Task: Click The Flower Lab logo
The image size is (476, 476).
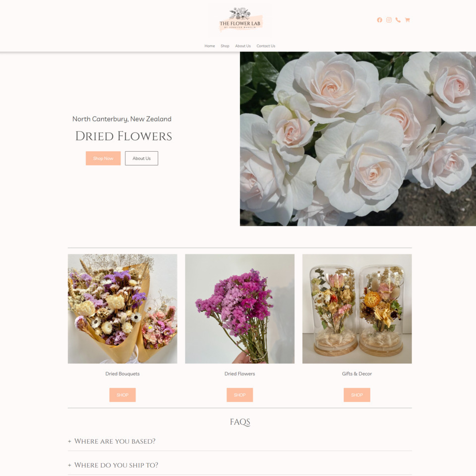Action: 240,20
